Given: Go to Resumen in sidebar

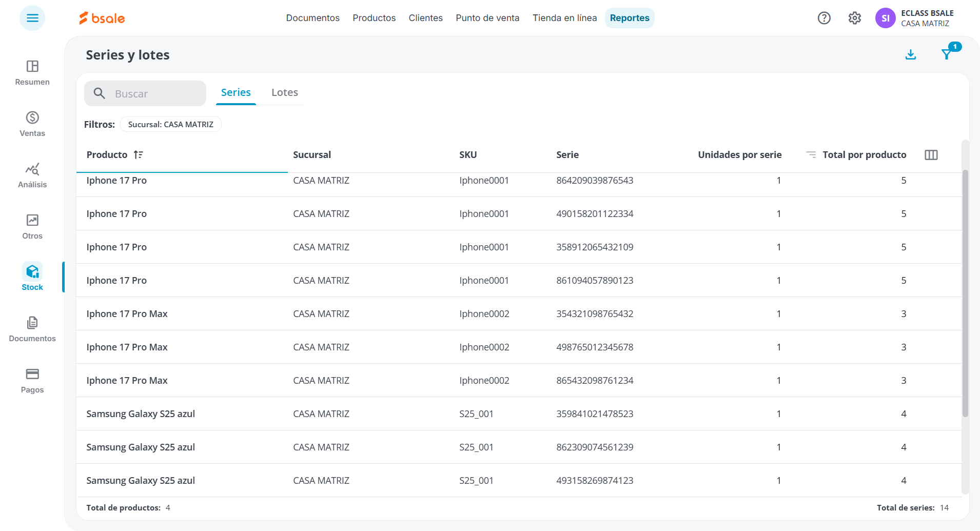Looking at the screenshot, I should coord(32,73).
